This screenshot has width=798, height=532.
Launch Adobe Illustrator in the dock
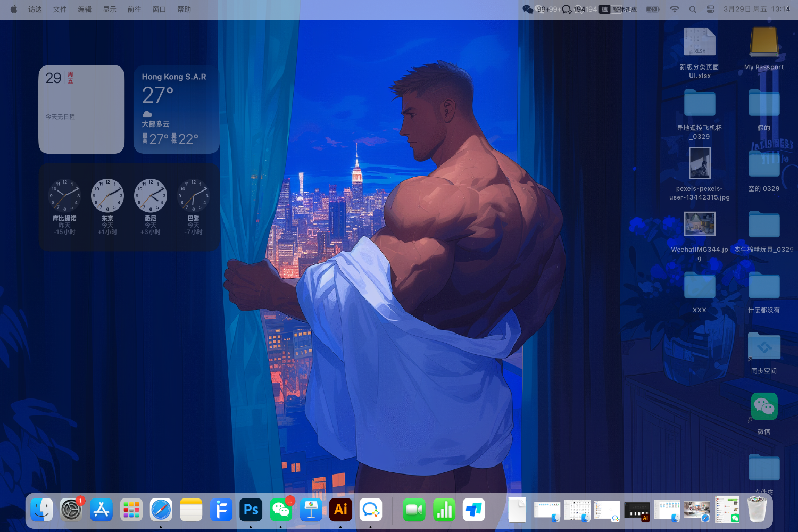[340, 510]
